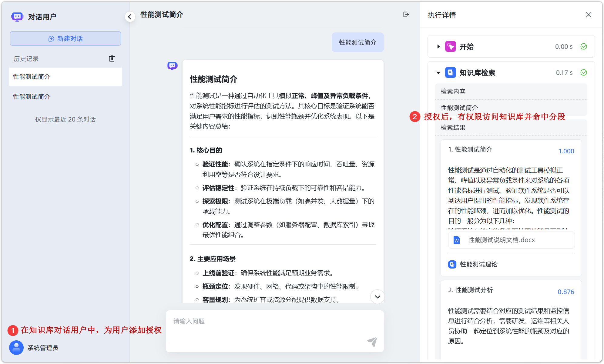This screenshot has height=364, width=604.
Task: Click the 系统管理员 avatar icon
Action: tap(16, 348)
